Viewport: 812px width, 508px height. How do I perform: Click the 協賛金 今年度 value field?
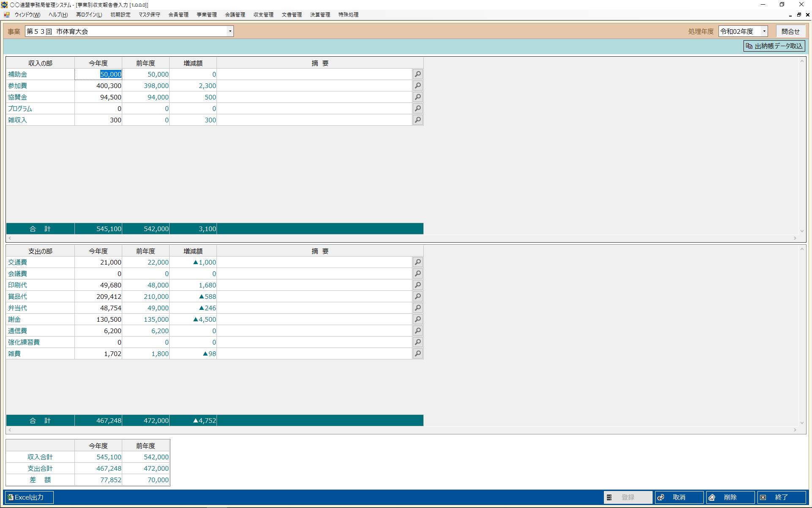point(99,97)
